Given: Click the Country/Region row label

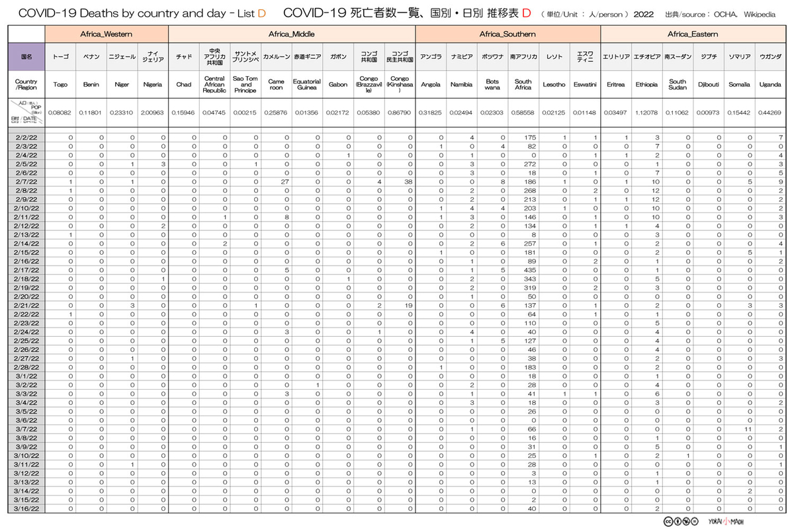Looking at the screenshot, I should pyautogui.click(x=26, y=85).
